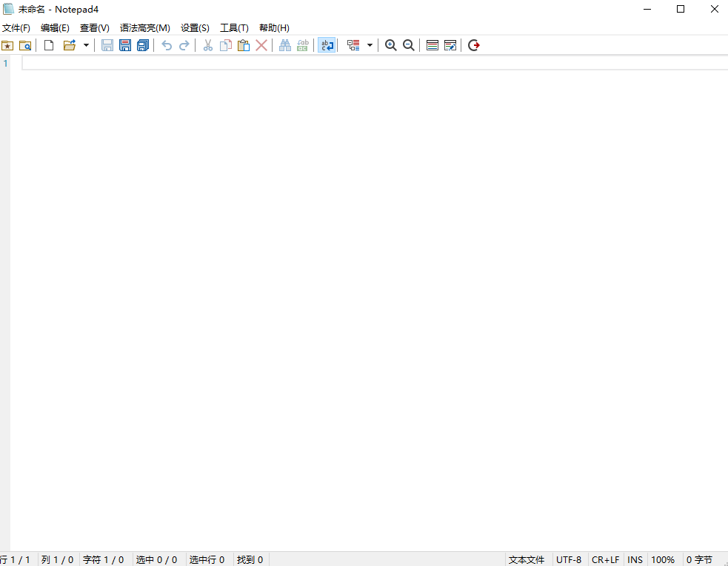Image resolution: width=728 pixels, height=566 pixels.
Task: Toggle the highlighted word wrap button
Action: tap(327, 45)
